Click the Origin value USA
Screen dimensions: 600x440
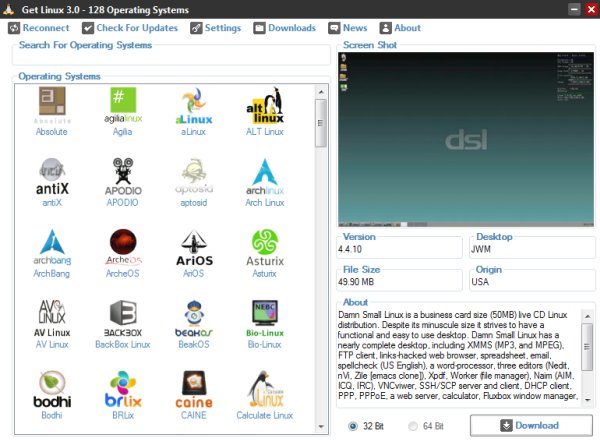coord(480,282)
